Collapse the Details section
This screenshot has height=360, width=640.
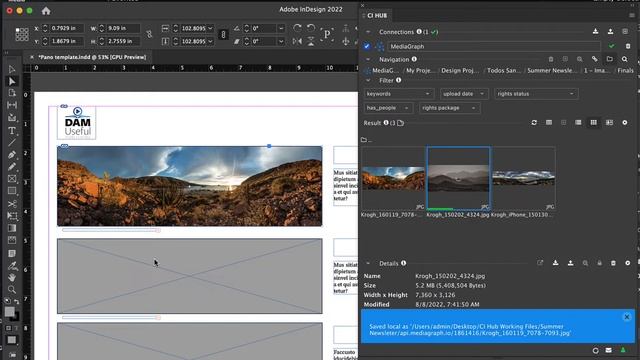tap(368, 263)
